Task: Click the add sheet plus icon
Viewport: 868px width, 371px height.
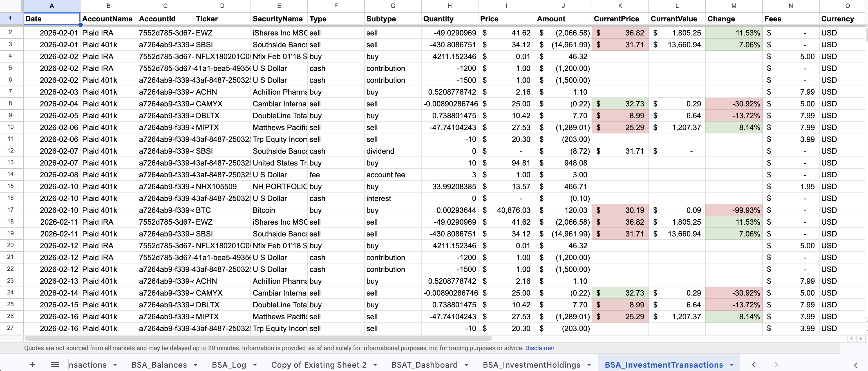Action: click(x=32, y=364)
